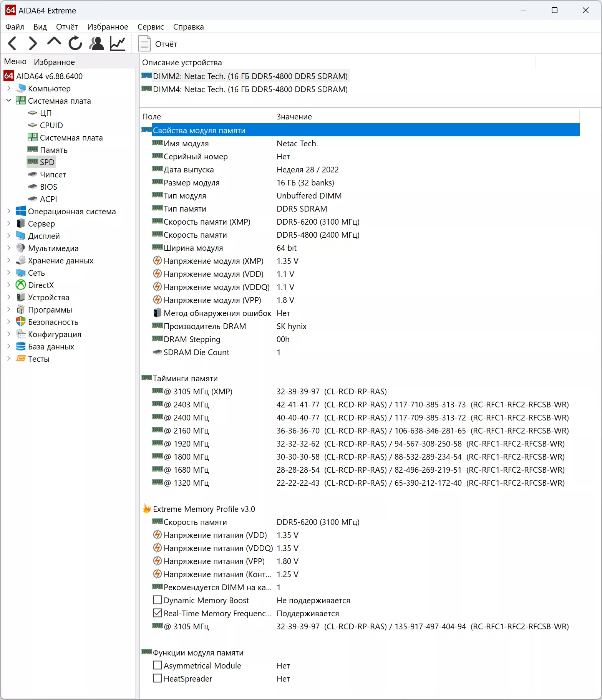Open the performance graph icon in toolbar
This screenshot has height=700, width=602.
pyautogui.click(x=118, y=43)
